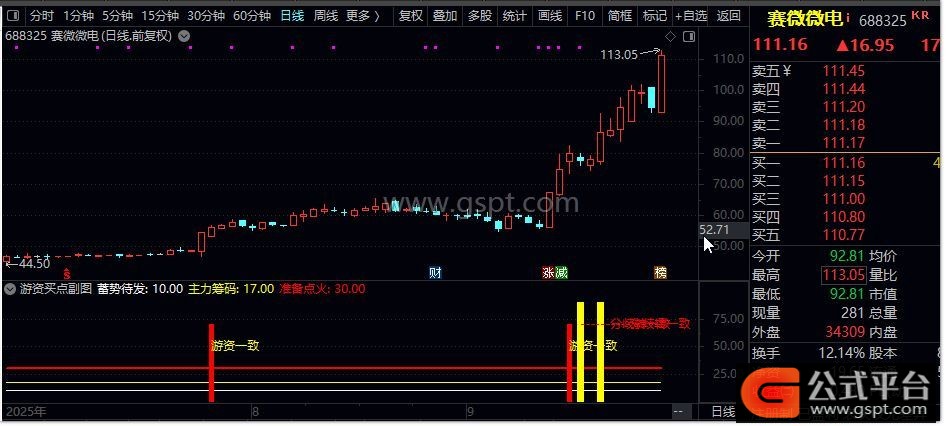Image resolution: width=946 pixels, height=426 pixels.
Task: Toggle the side panel icon beside the diamond
Action: coord(686,37)
